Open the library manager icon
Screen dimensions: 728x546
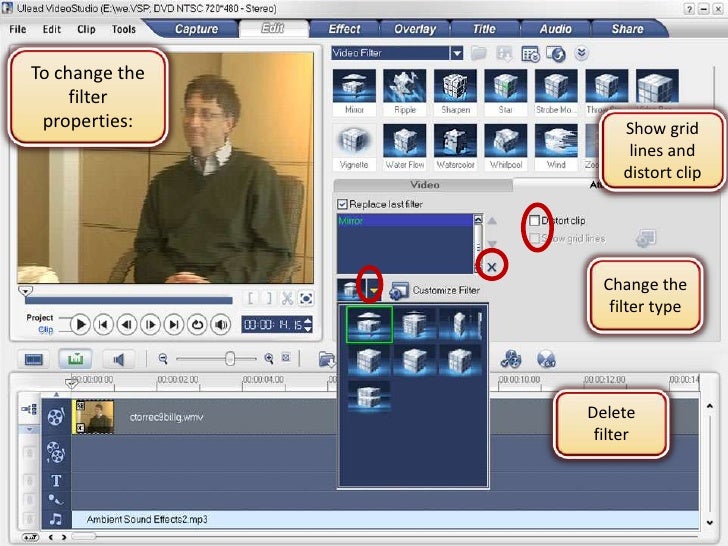point(530,54)
